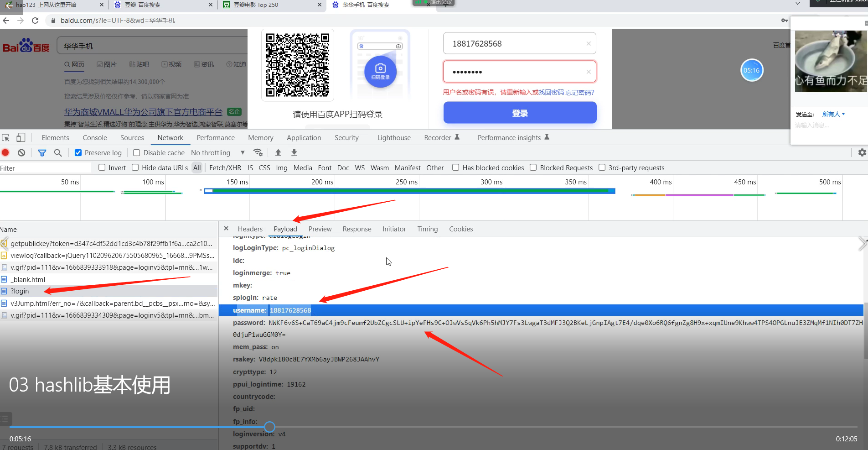The image size is (868, 450).
Task: Open the browser tab search chevron
Action: [798, 4]
